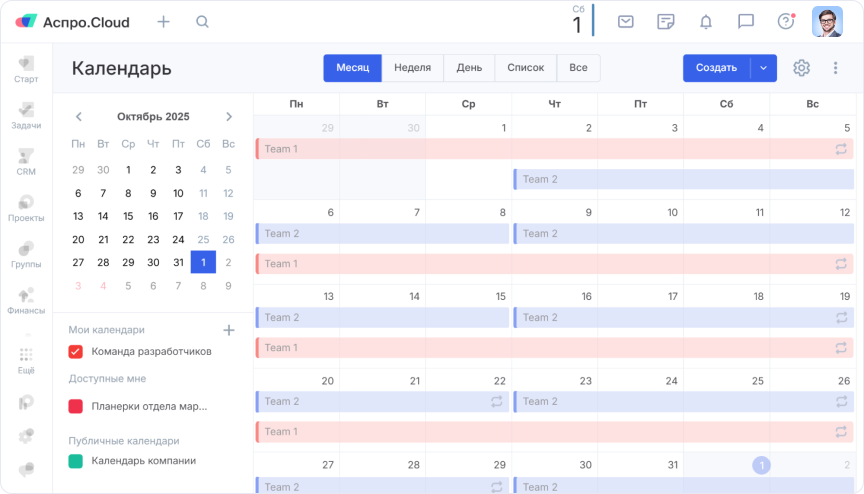Open the notes icon in header
Viewport: 864px width, 494px height.
[x=666, y=21]
